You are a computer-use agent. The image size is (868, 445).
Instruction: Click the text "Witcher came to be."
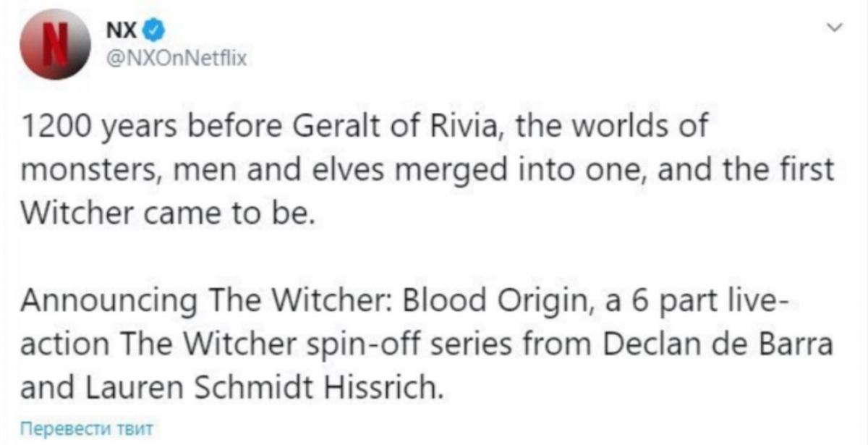tap(167, 214)
